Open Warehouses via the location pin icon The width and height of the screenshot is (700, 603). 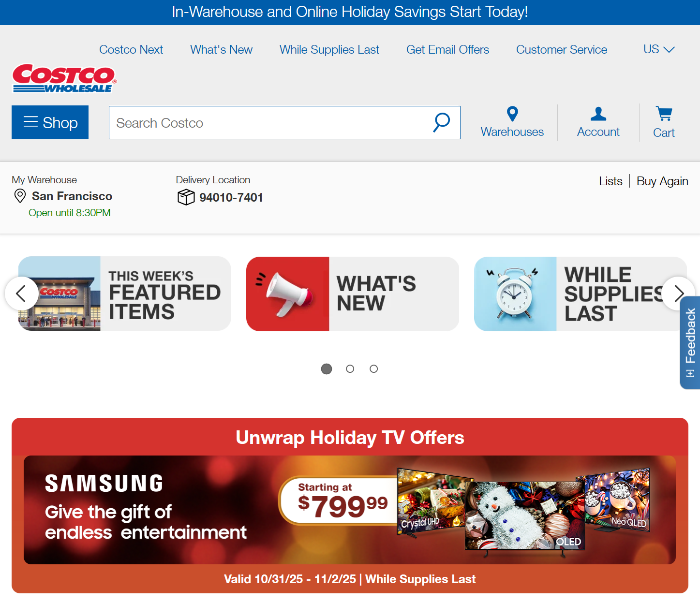coord(512,114)
